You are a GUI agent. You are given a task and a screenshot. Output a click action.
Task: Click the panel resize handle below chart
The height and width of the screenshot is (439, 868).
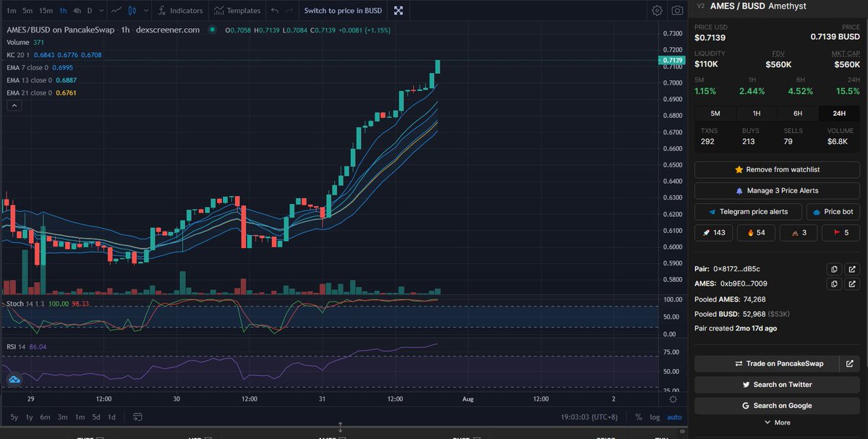[340, 428]
